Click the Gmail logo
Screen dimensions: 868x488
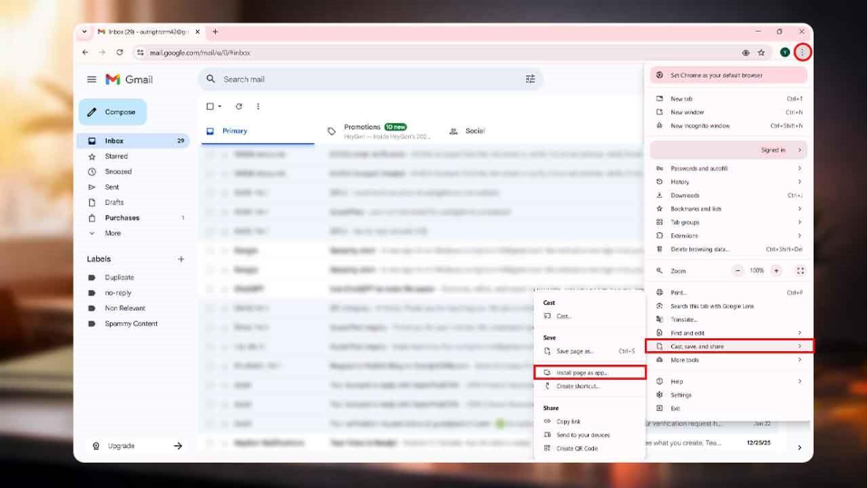[x=130, y=79]
